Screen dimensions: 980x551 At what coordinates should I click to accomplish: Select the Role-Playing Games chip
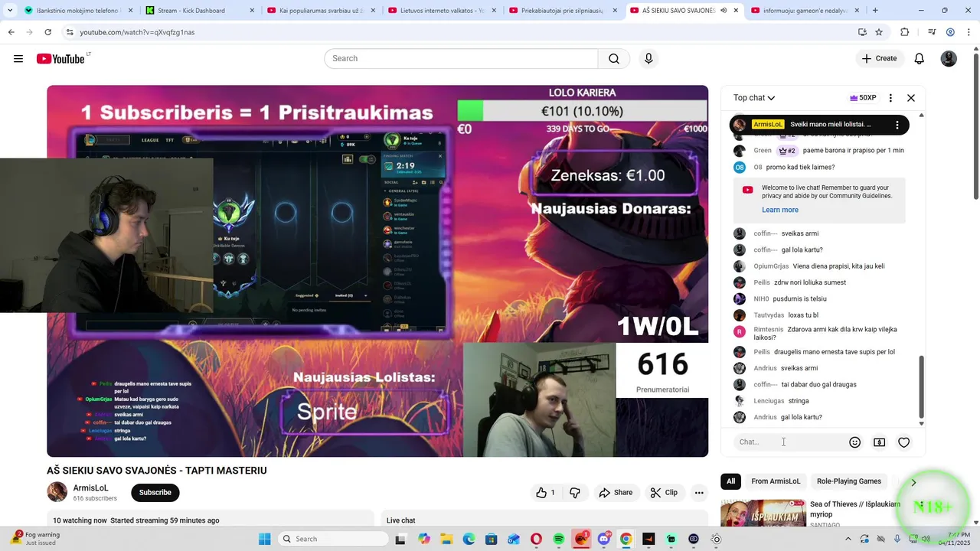[849, 481]
